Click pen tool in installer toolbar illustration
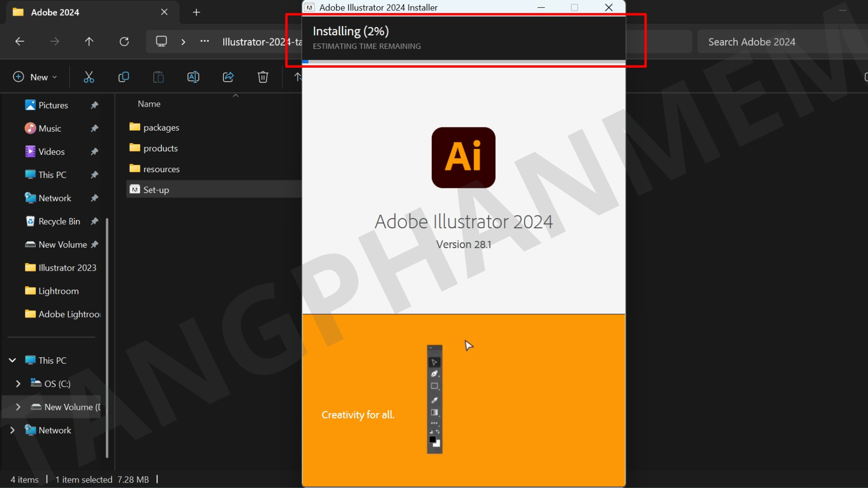The image size is (868, 488). (434, 374)
